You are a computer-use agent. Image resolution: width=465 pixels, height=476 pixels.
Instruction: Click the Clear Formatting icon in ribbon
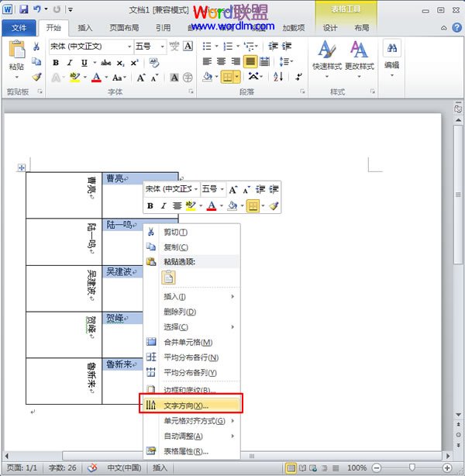pyautogui.click(x=154, y=63)
